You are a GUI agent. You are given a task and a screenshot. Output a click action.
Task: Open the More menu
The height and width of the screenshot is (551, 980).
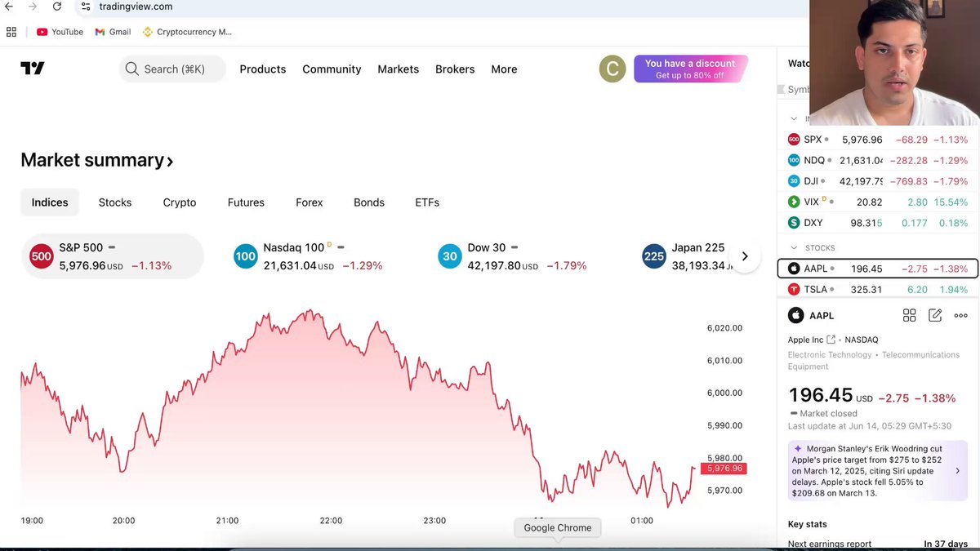(x=504, y=69)
